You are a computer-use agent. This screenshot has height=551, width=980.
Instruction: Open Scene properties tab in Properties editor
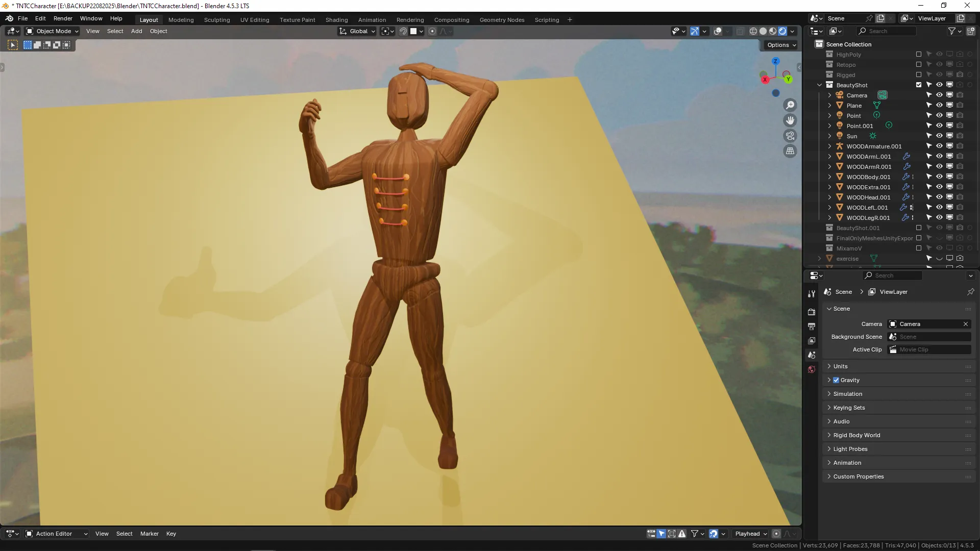pyautogui.click(x=812, y=355)
